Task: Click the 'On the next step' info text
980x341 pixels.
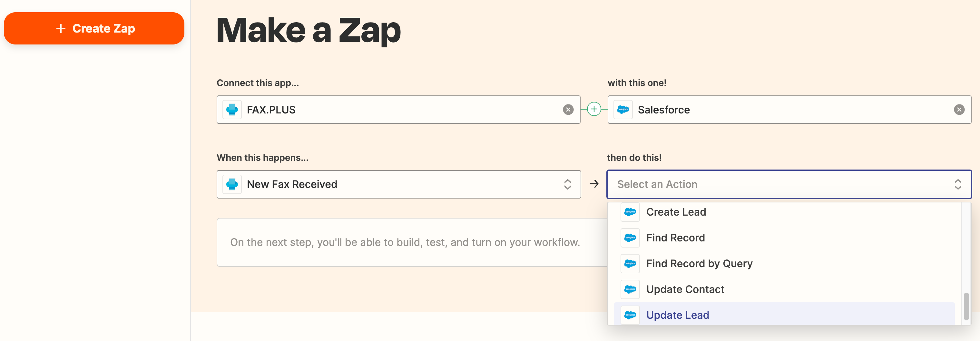Action: 405,243
